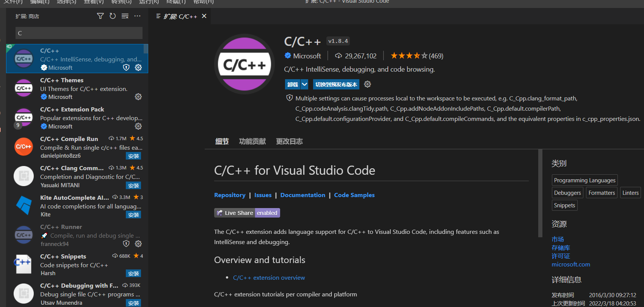Select the Debuggers category tag
644x307 pixels.
click(567, 193)
